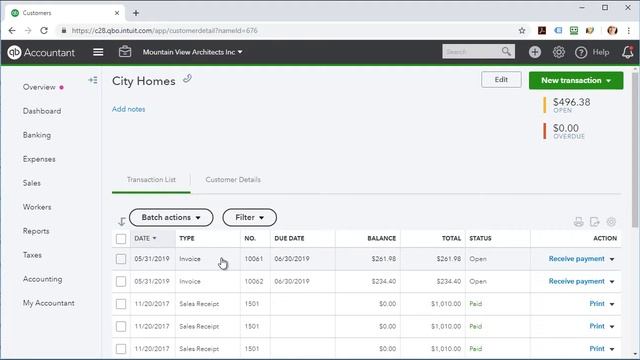Click the sort arrow icon beside Batch actions
640x360 pixels.
(x=122, y=221)
